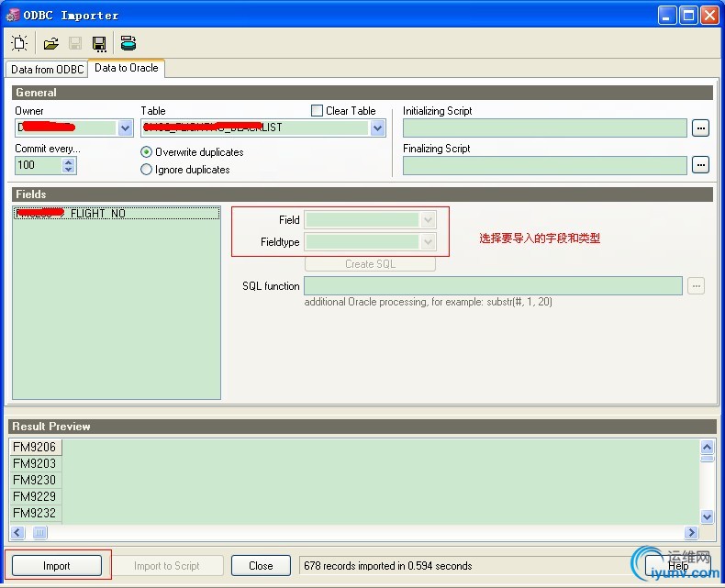This screenshot has height=588, width=725.
Task: Click the Help button
Action: [x=678, y=566]
